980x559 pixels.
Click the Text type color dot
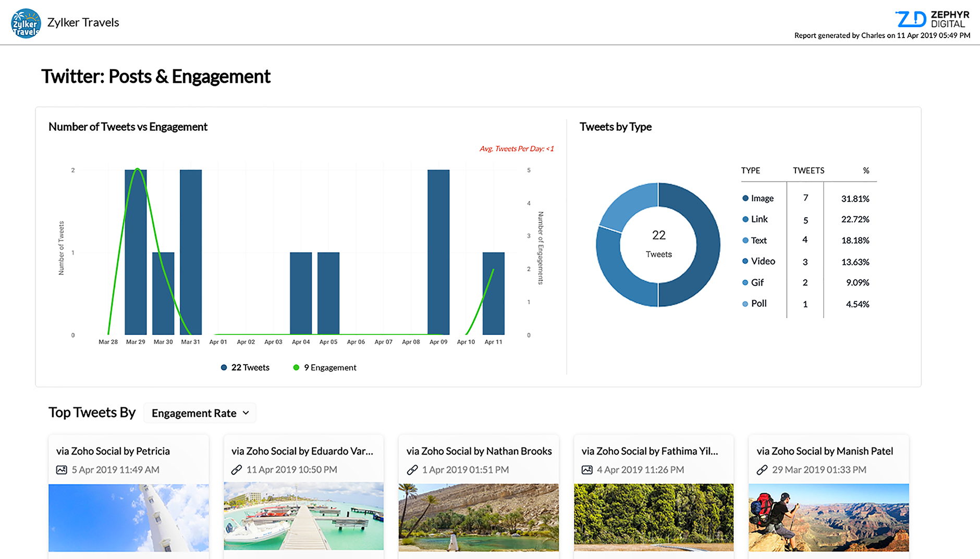pos(745,241)
